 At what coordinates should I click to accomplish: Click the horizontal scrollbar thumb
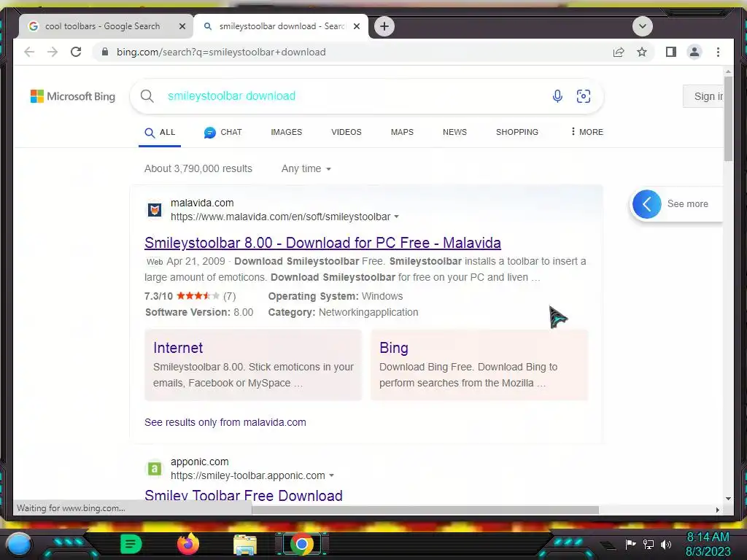coord(425,510)
